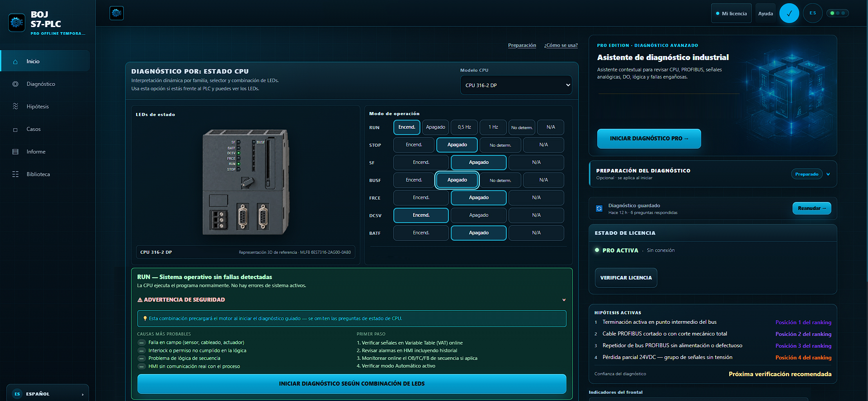This screenshot has height=401, width=868.
Task: Select hypothesis 'Repetidor de bus PROFIBUS sin alimentación'
Action: coord(712,346)
